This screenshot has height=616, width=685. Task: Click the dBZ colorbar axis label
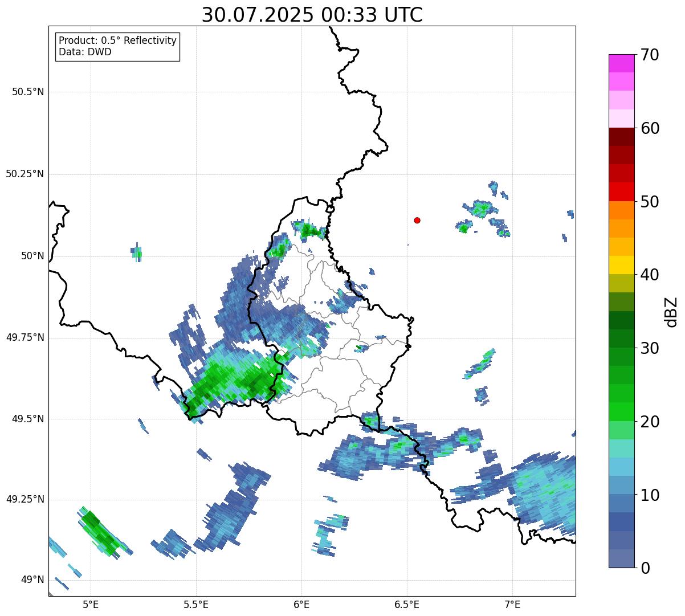click(672, 311)
